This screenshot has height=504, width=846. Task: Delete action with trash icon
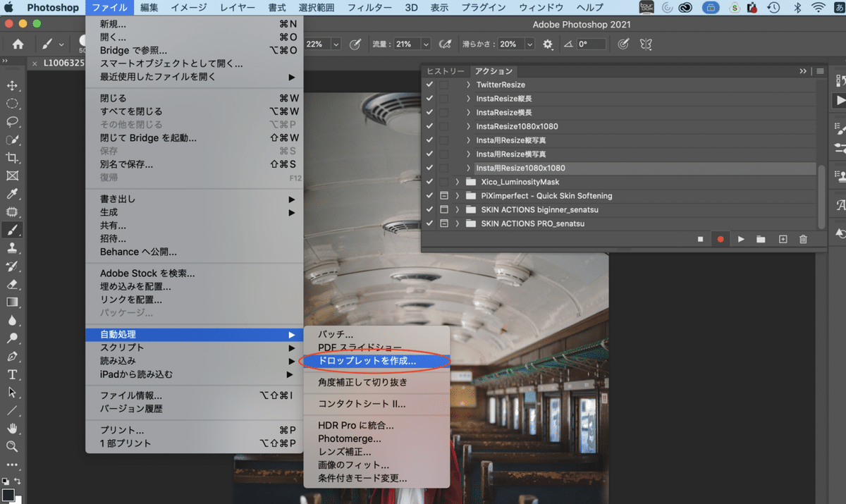click(803, 239)
